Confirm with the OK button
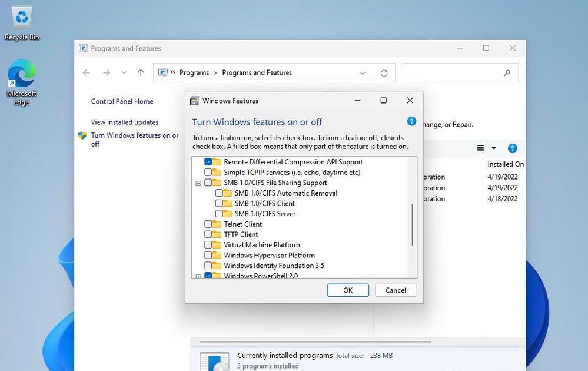The image size is (588, 371). 348,290
